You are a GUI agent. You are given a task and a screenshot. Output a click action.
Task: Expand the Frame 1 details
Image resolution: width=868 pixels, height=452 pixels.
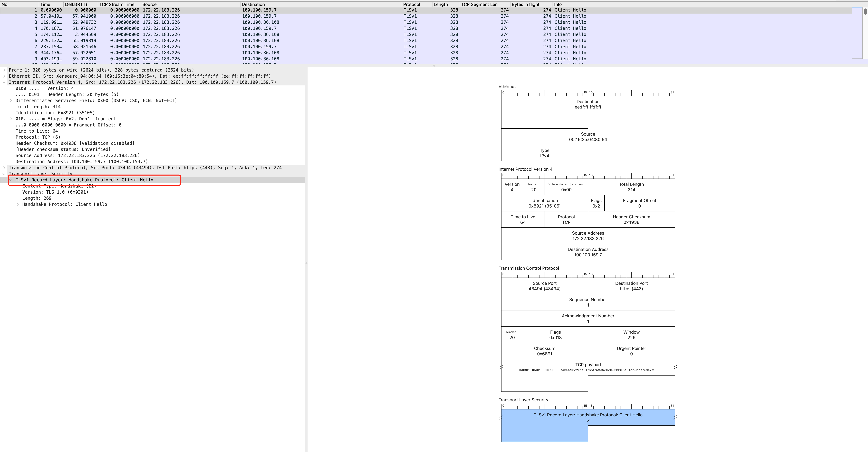tap(4, 70)
